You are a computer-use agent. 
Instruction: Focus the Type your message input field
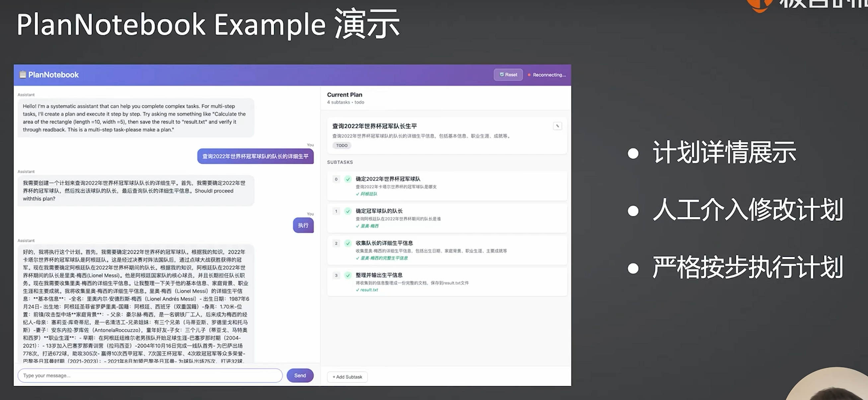click(150, 375)
